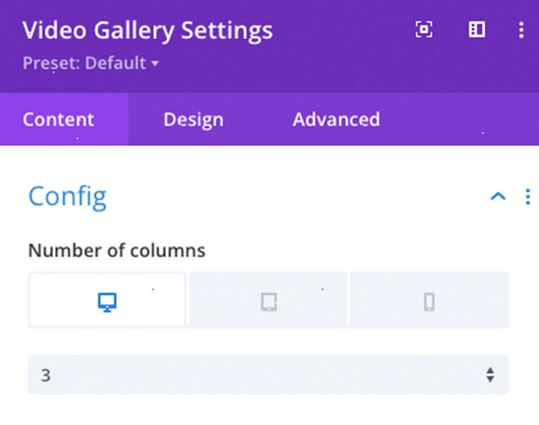
Task: Open the Preset: Default dropdown
Action: [91, 63]
